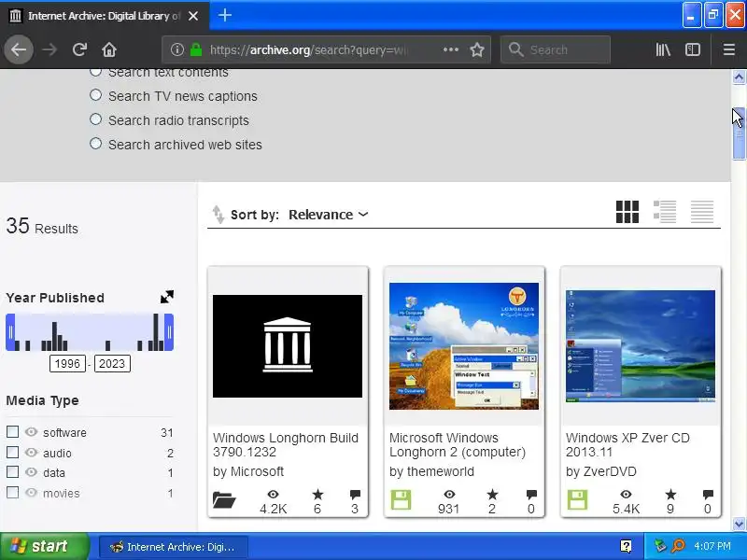Bookmark this page with the star icon
The height and width of the screenshot is (560, 747).
tap(477, 49)
